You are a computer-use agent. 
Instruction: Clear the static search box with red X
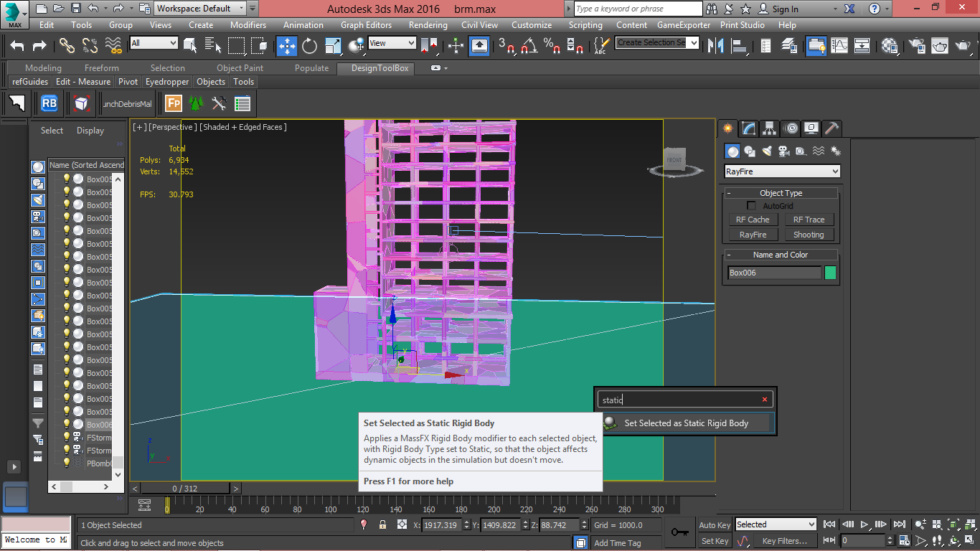click(765, 400)
